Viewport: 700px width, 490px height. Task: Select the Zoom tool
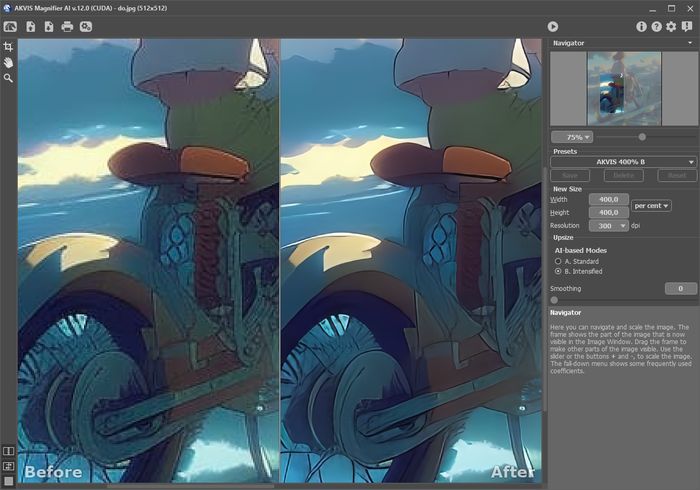pyautogui.click(x=8, y=78)
